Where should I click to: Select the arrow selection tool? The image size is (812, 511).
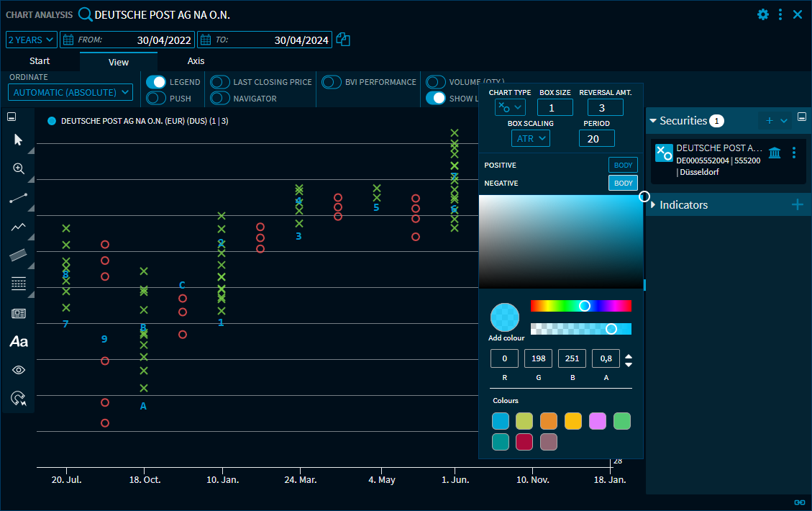[18, 140]
